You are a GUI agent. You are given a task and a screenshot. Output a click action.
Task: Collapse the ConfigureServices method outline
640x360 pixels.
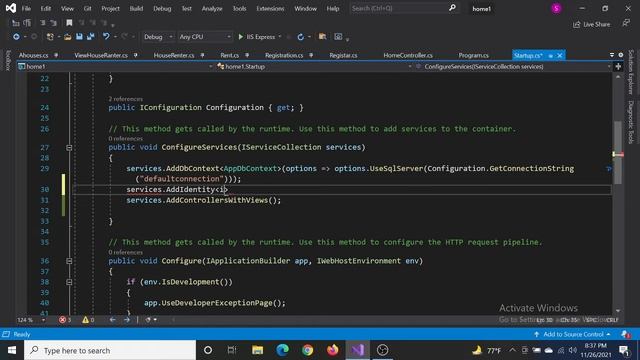[x=69, y=147]
